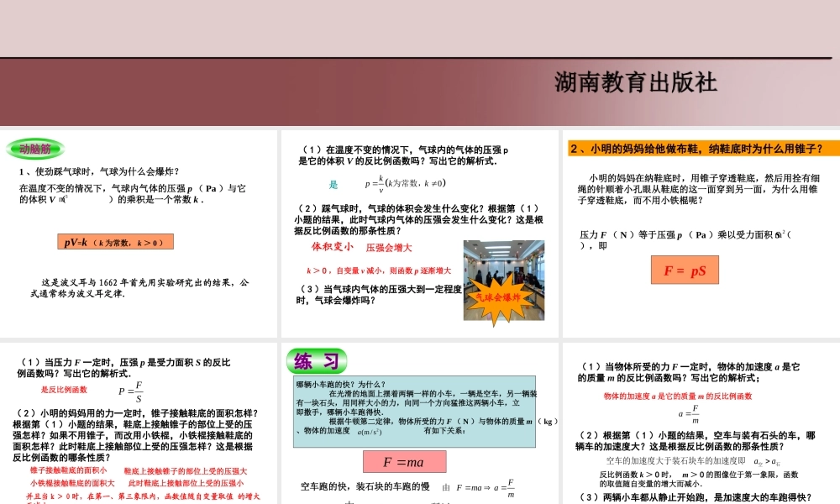Image resolution: width=840 pixels, height=504 pixels.
Task: Click the blue answer 是
Action: (x=333, y=185)
